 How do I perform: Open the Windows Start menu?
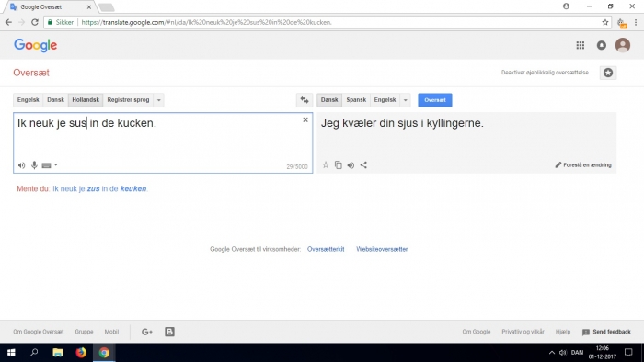point(11,353)
